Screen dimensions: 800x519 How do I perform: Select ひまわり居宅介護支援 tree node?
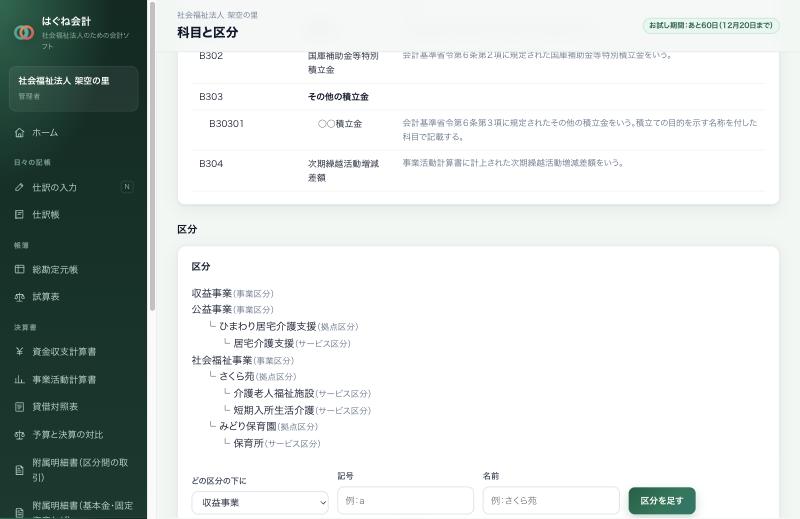pos(268,326)
